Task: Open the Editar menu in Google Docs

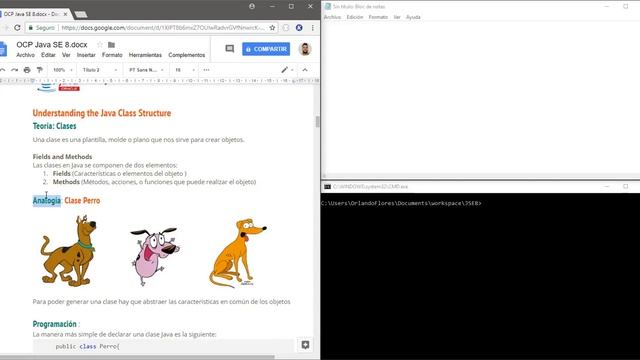Action: click(48, 55)
